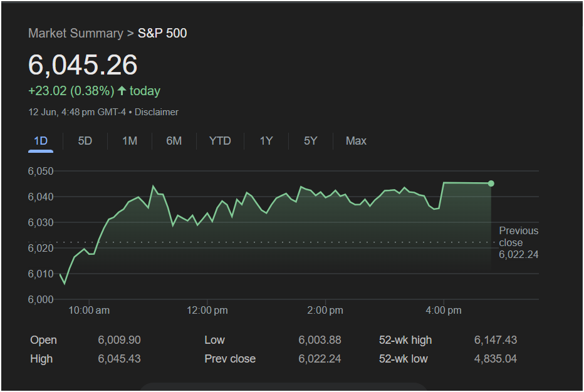584x392 pixels.
Task: Switch to the 5Y chart range
Action: 311,141
